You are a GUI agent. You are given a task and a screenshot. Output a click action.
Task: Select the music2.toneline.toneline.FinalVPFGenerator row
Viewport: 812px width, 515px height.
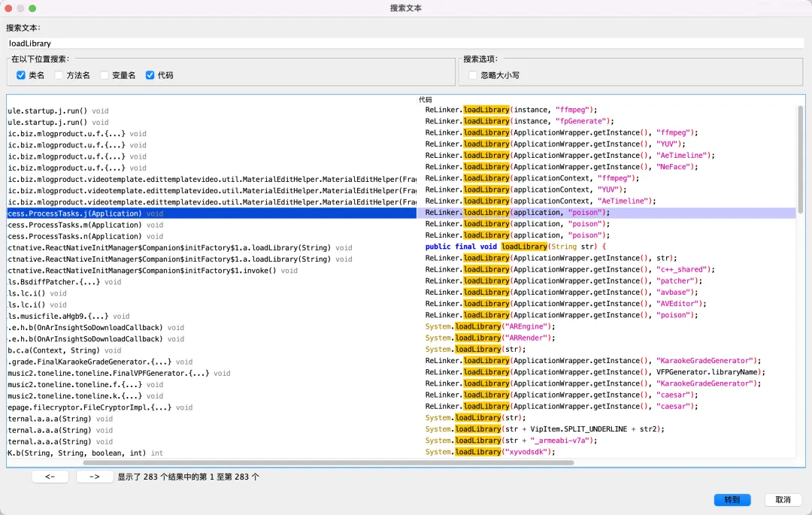click(x=212, y=373)
